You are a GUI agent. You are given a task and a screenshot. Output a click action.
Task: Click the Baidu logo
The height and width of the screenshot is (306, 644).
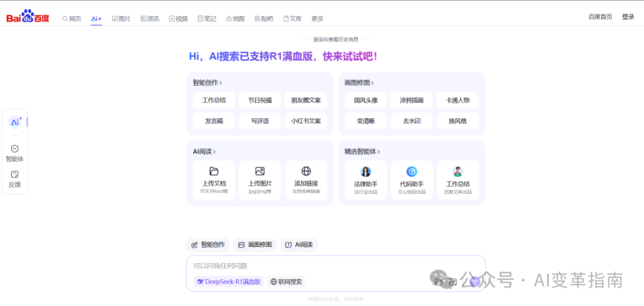(x=28, y=17)
